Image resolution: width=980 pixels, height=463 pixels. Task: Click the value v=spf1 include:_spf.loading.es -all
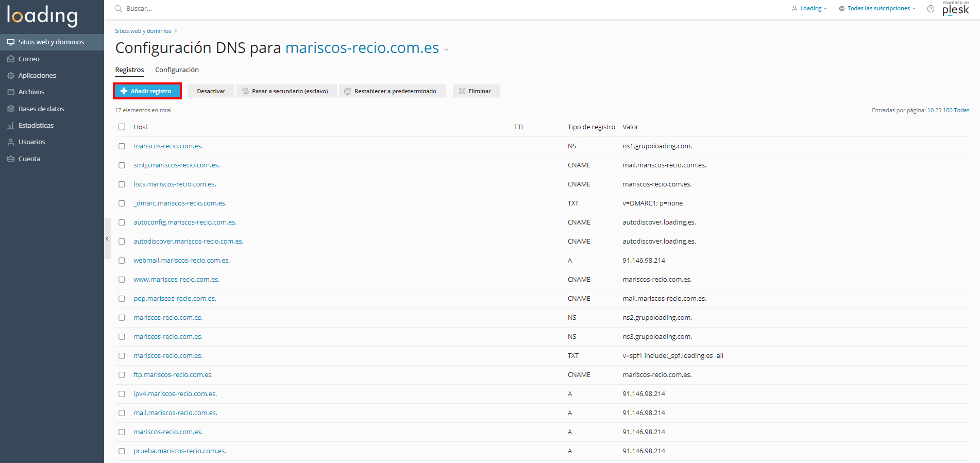pyautogui.click(x=673, y=356)
